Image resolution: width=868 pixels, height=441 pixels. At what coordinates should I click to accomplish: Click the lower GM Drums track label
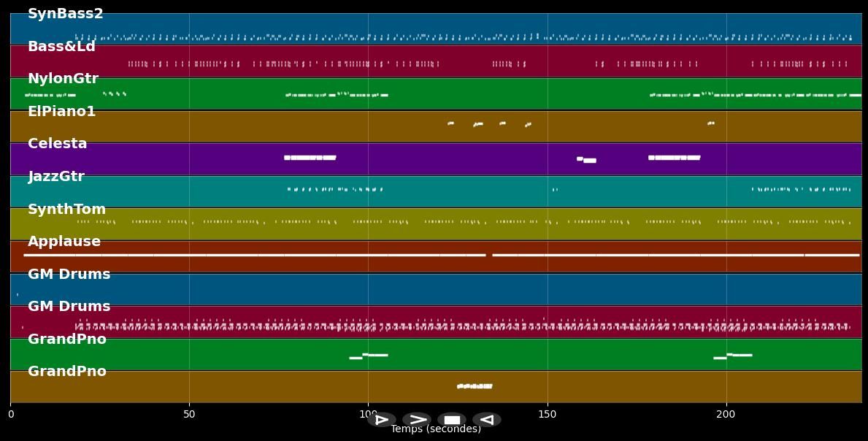pos(69,307)
